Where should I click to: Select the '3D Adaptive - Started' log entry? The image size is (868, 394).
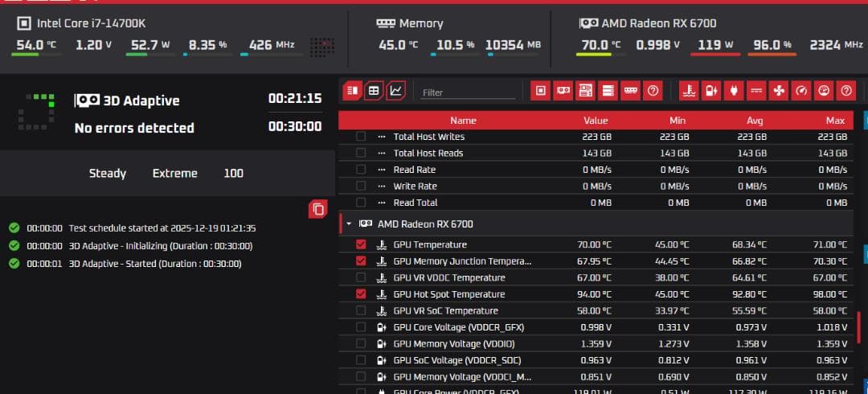tap(155, 264)
